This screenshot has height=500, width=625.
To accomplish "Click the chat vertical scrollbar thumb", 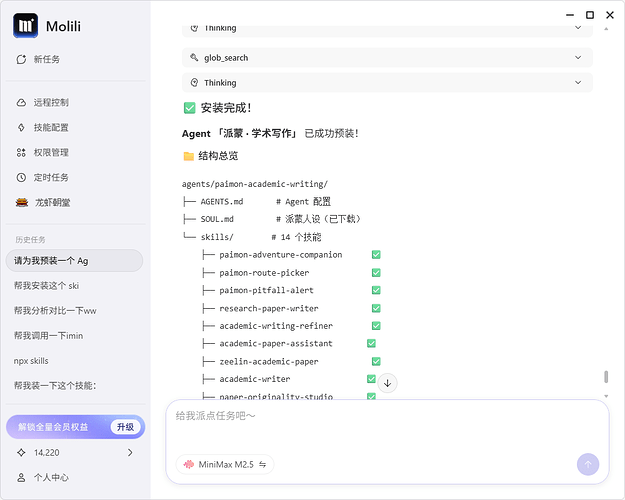I will coord(606,376).
